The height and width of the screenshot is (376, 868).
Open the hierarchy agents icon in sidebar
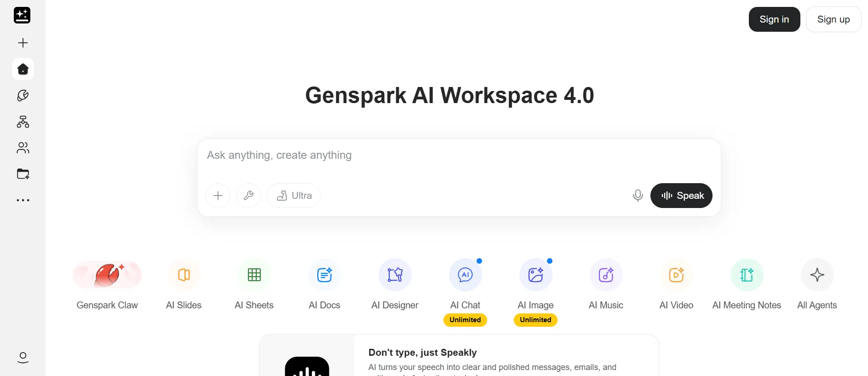(x=23, y=121)
